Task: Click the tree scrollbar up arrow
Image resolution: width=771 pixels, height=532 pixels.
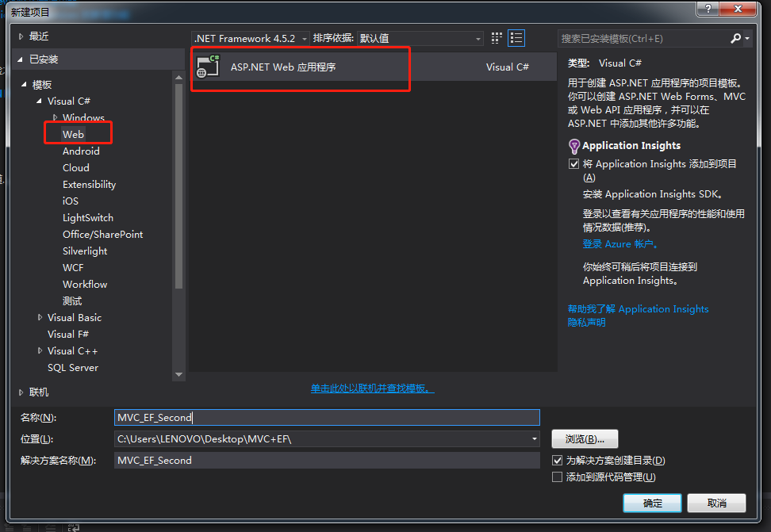Action: 178,78
